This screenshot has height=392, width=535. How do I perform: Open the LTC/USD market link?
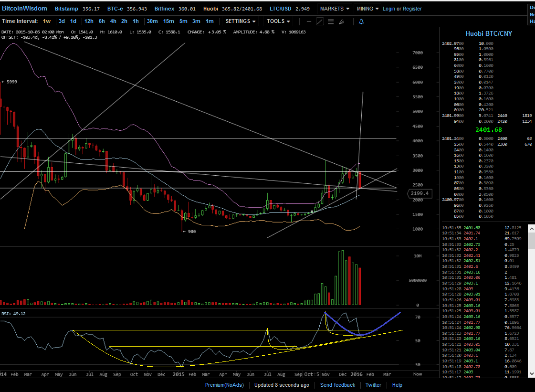289,9
